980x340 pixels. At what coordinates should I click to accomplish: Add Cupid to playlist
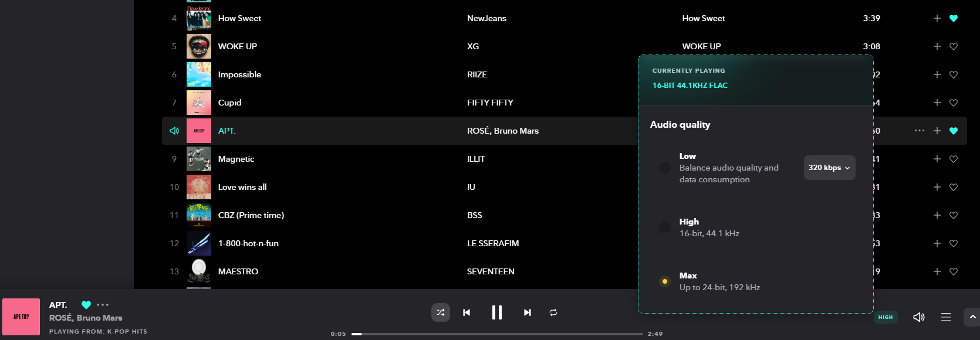pyautogui.click(x=937, y=103)
